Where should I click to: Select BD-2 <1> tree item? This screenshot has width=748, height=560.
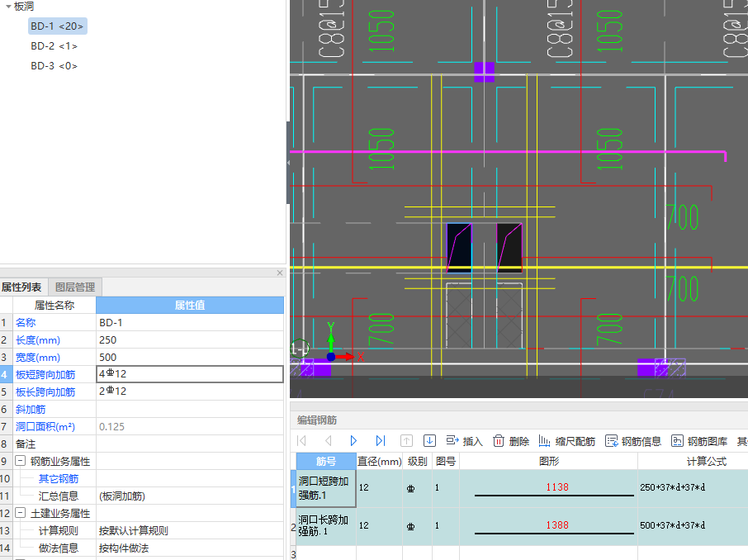click(x=54, y=45)
